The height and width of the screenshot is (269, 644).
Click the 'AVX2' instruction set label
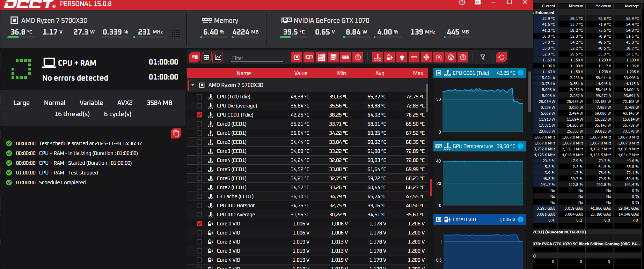[125, 103]
